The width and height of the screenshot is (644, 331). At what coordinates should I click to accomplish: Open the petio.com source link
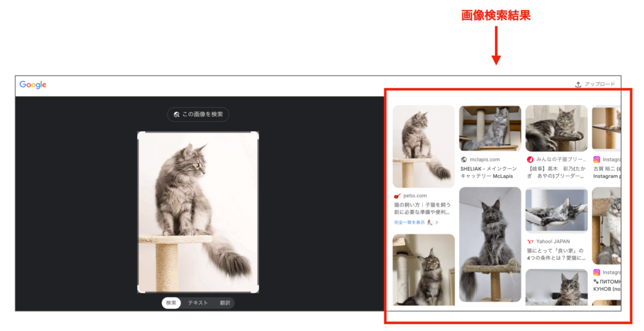[x=415, y=196]
